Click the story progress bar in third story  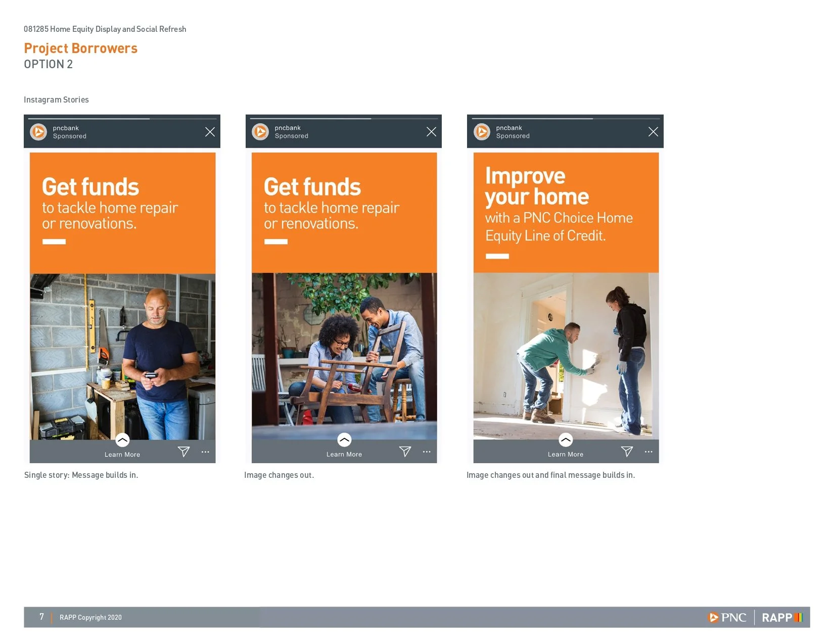566,119
